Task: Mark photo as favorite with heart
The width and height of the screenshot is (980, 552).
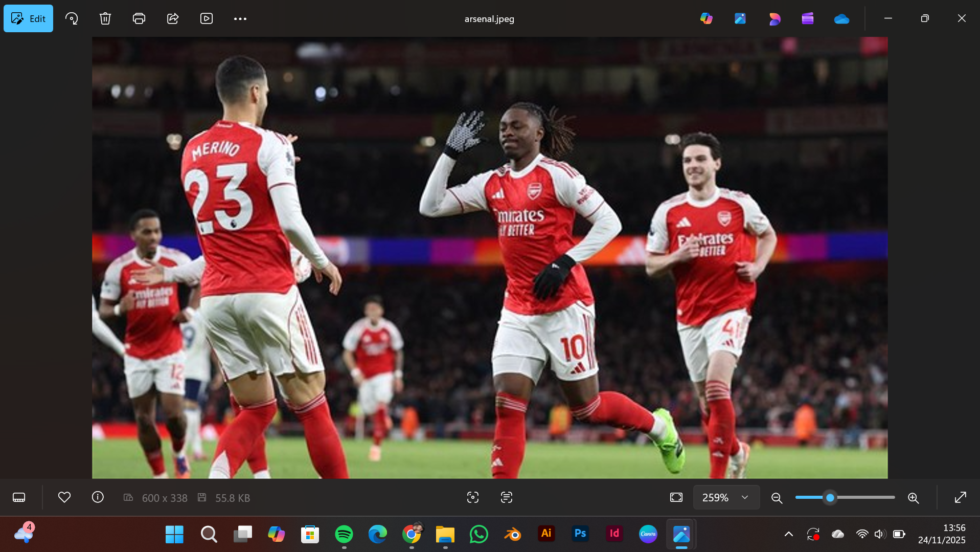Action: point(64,497)
